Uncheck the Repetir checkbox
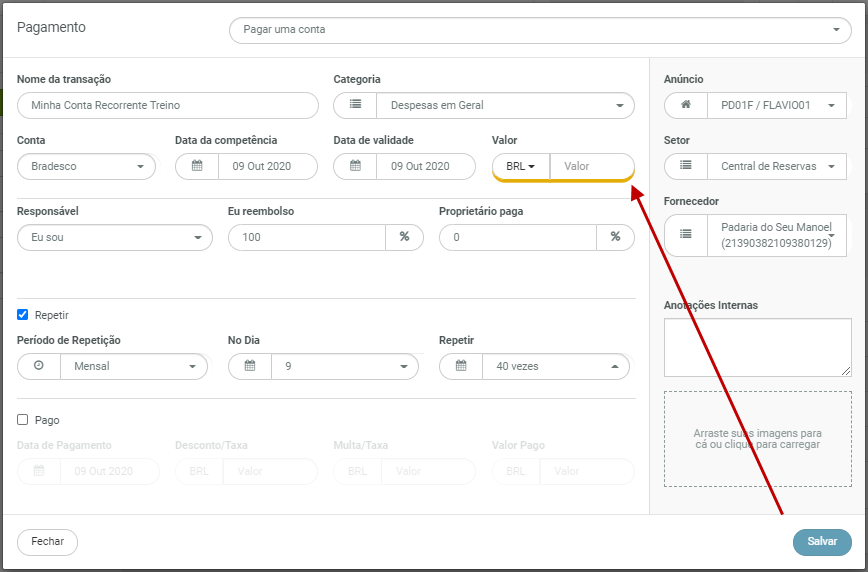The height and width of the screenshot is (572, 868). pyautogui.click(x=23, y=315)
